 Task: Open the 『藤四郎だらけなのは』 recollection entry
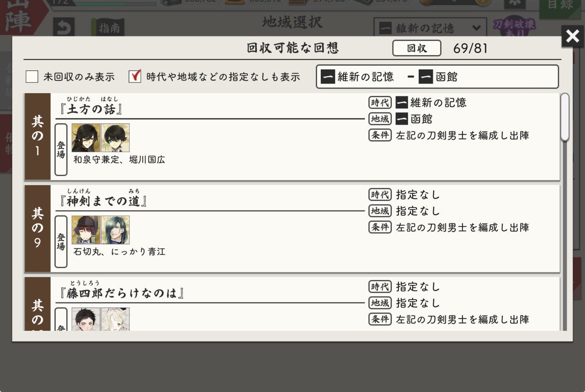tap(292, 304)
